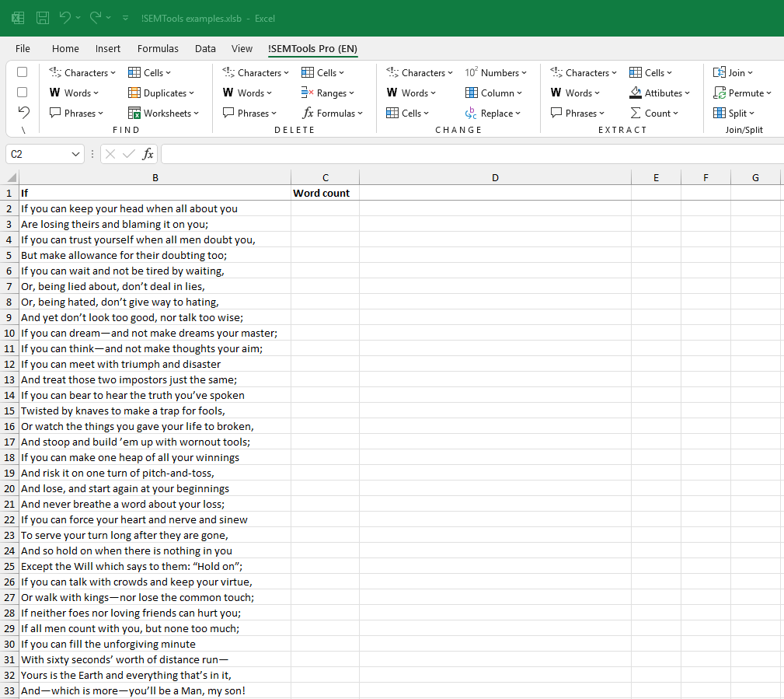Open the Delete Ranges tool
The width and height of the screenshot is (784, 699).
tap(327, 93)
